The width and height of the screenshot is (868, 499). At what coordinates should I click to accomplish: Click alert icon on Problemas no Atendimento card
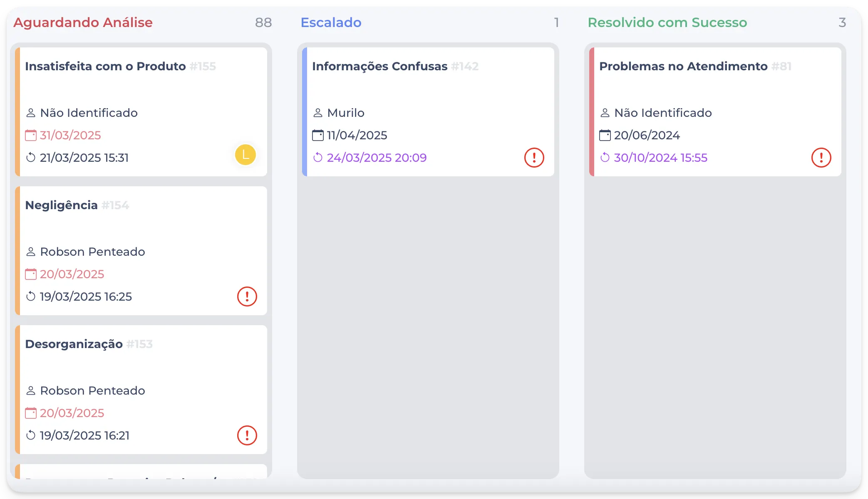[821, 158]
